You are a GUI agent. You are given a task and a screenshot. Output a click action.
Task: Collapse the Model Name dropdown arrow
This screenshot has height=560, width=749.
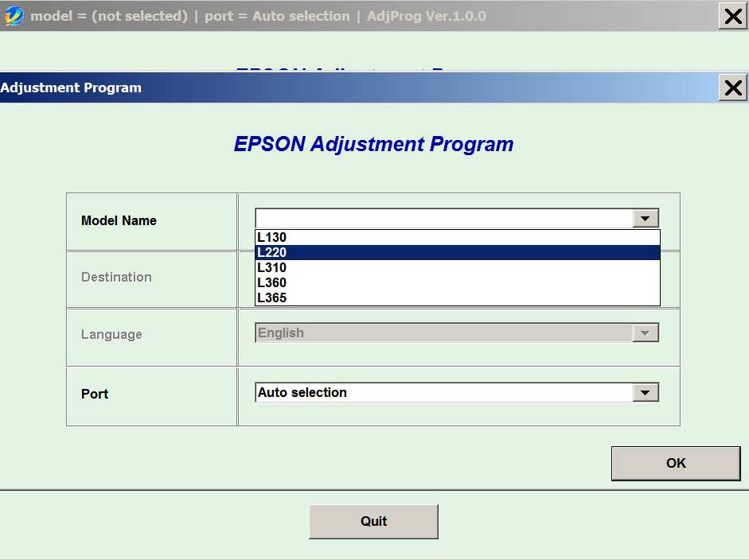click(x=646, y=219)
